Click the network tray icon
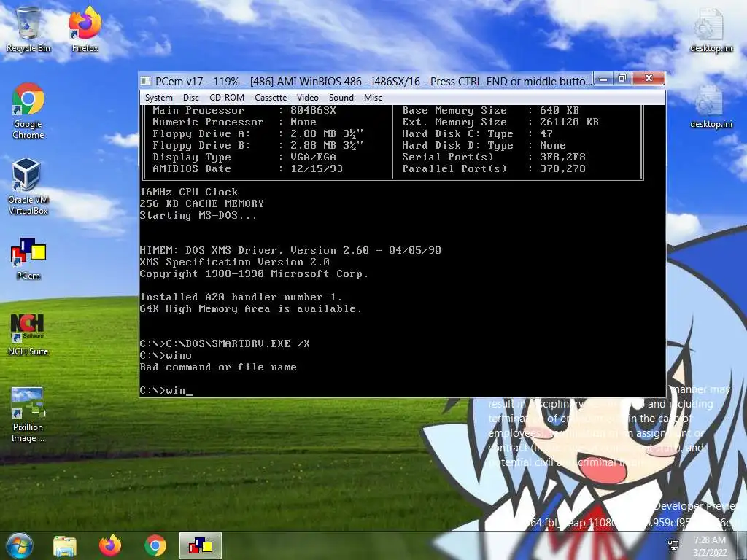Viewport: 747px width, 560px height. click(x=673, y=545)
